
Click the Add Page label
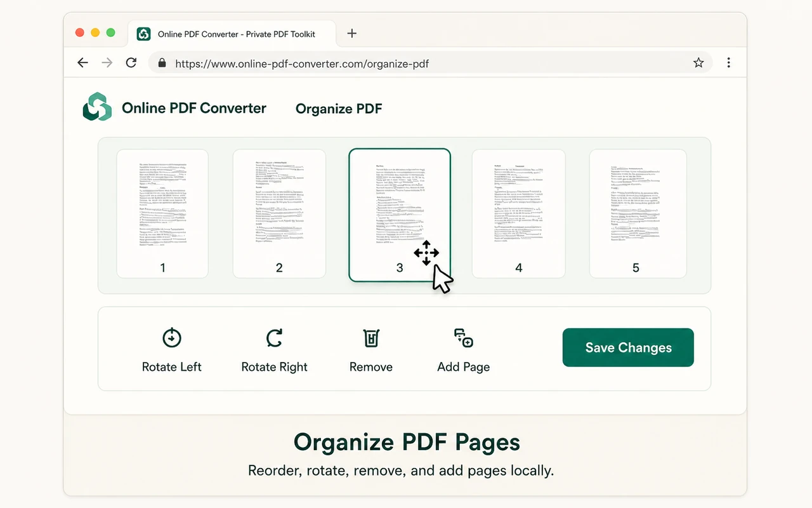tap(464, 367)
